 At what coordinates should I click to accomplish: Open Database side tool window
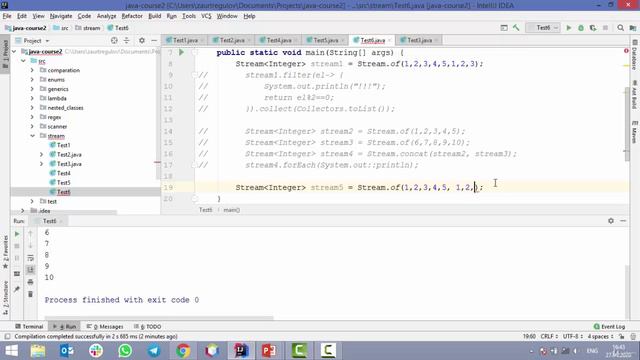coord(634,55)
